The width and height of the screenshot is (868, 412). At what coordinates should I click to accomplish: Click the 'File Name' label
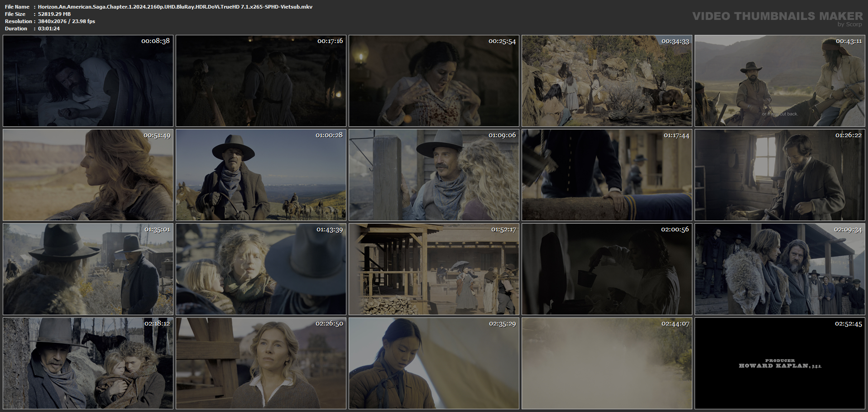(17, 7)
